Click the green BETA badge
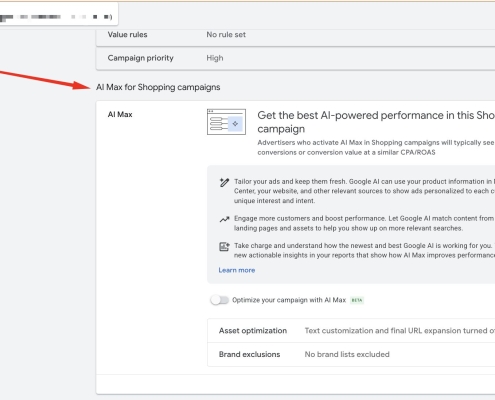The image size is (495, 400). 357,300
